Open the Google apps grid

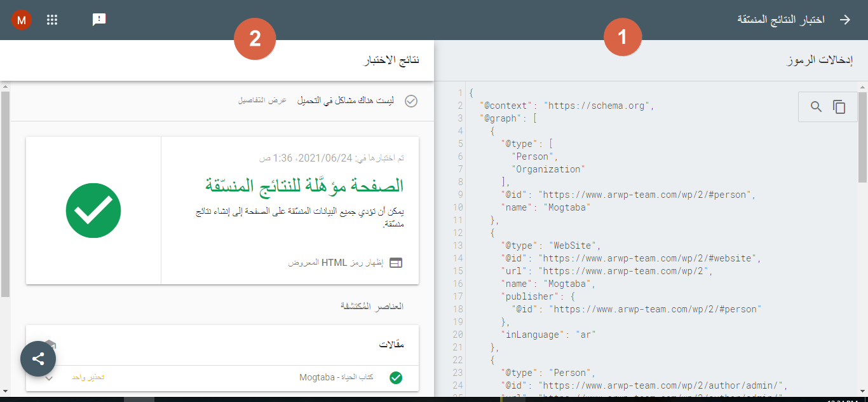point(52,20)
